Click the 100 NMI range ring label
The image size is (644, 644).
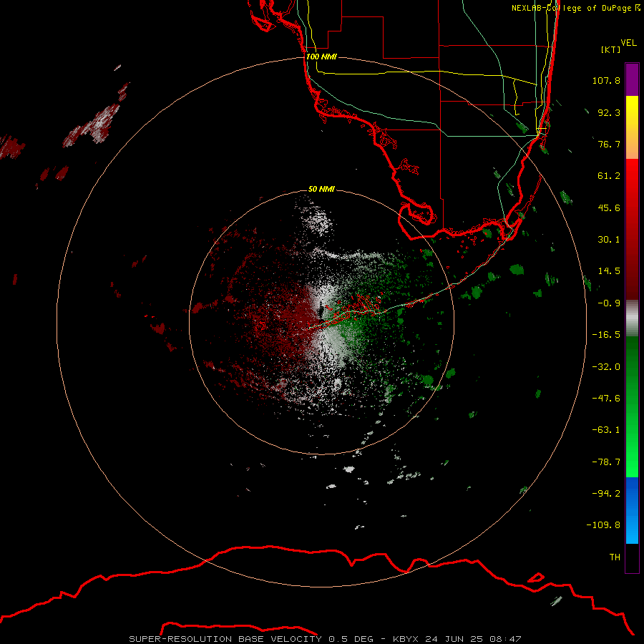click(x=321, y=57)
